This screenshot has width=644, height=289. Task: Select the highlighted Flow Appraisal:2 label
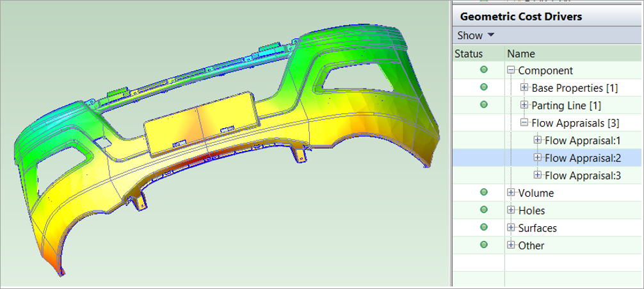[x=583, y=158]
